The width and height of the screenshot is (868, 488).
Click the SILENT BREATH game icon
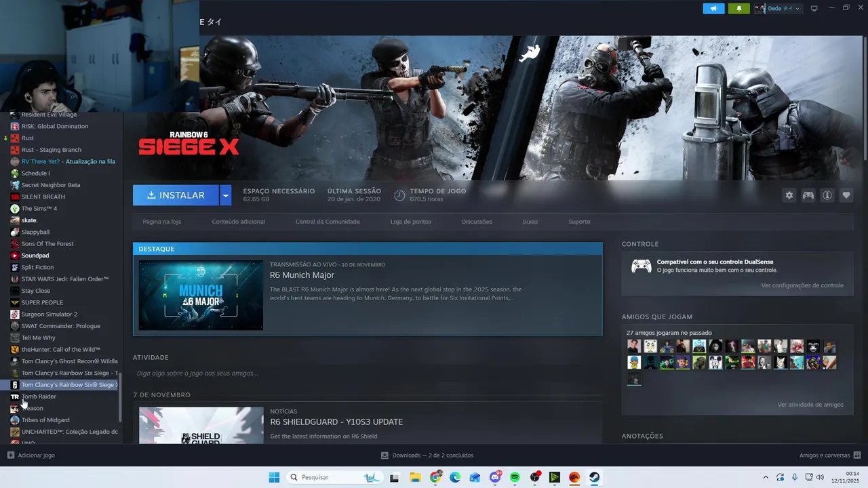[15, 197]
